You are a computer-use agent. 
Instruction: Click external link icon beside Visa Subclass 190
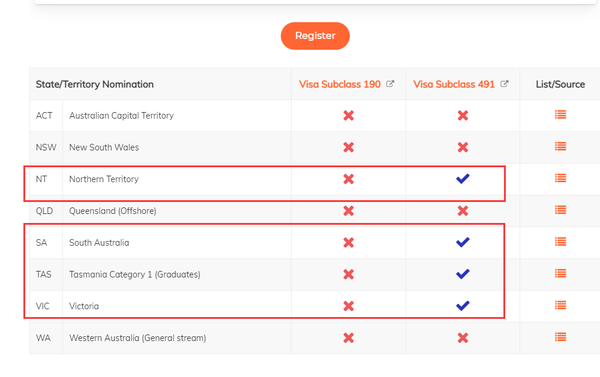coord(390,84)
